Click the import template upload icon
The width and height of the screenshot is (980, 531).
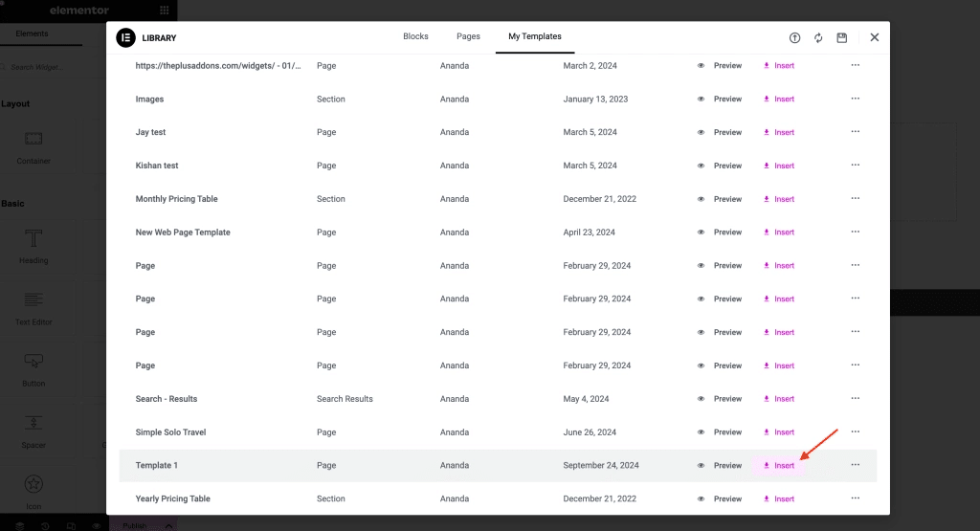tap(794, 37)
